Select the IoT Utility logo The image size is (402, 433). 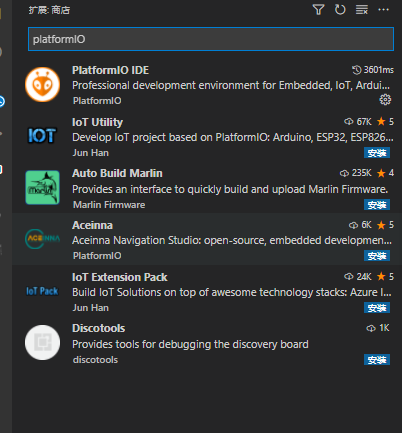pyautogui.click(x=42, y=136)
